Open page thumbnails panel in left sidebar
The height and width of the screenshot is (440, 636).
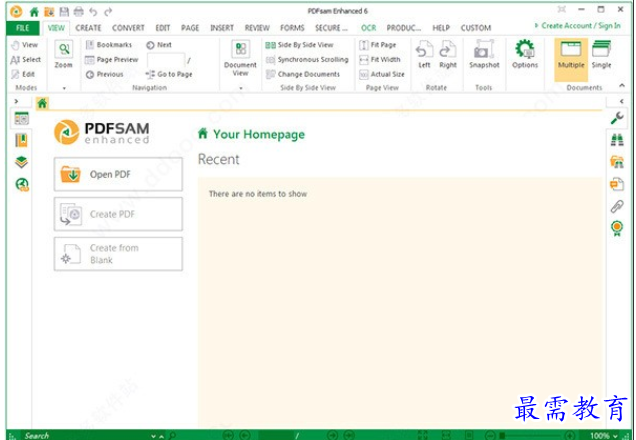coord(21,118)
